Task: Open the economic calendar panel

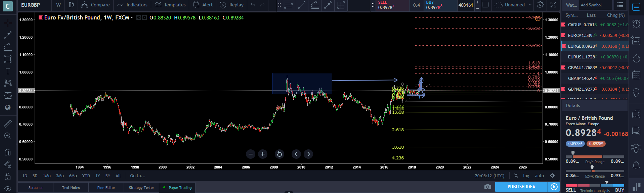Action: click(636, 75)
